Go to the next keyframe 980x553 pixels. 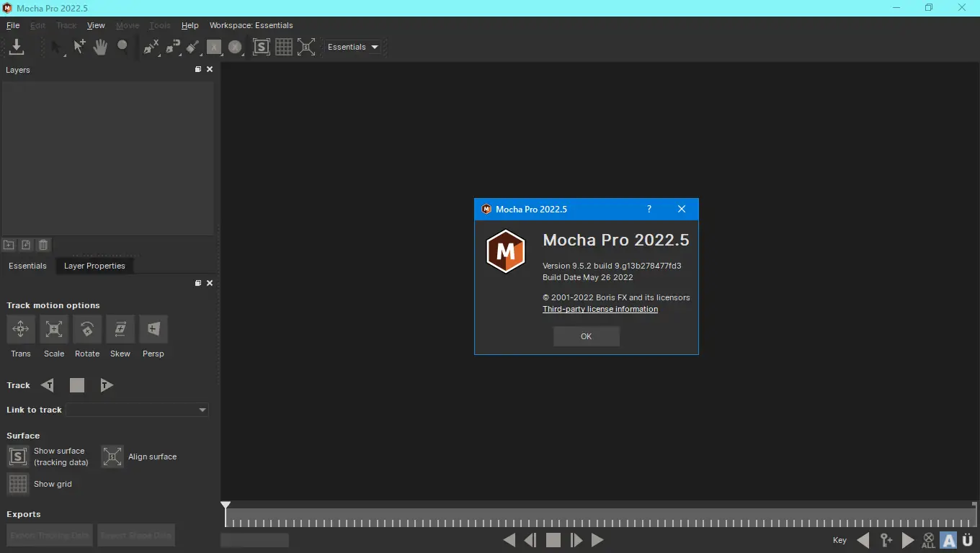[x=908, y=540]
